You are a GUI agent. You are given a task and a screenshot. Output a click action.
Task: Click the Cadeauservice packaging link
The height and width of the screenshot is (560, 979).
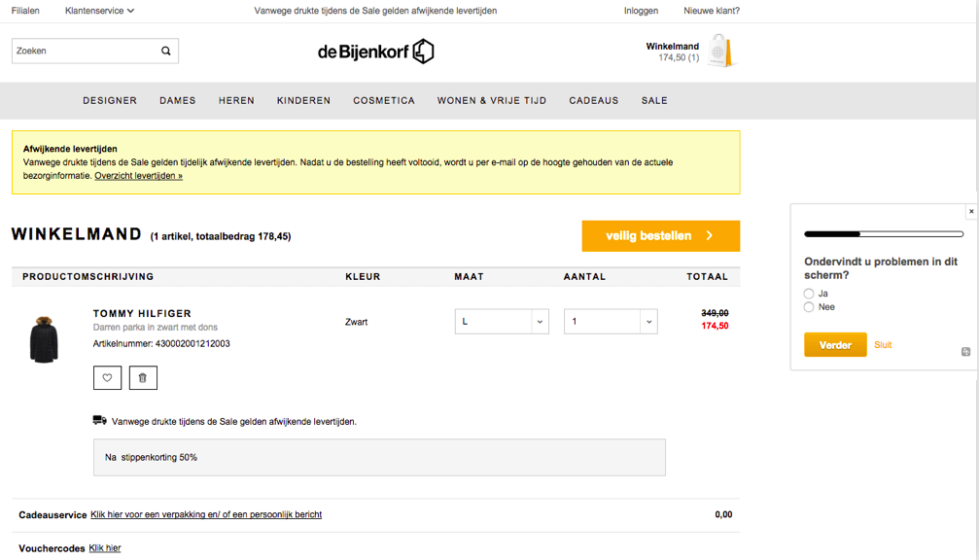point(206,514)
